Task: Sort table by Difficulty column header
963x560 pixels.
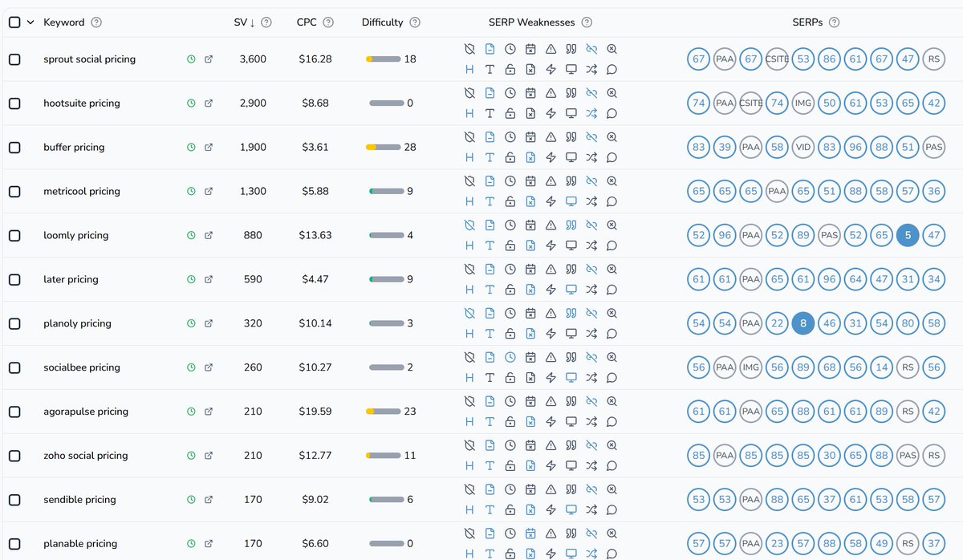Action: (x=383, y=22)
